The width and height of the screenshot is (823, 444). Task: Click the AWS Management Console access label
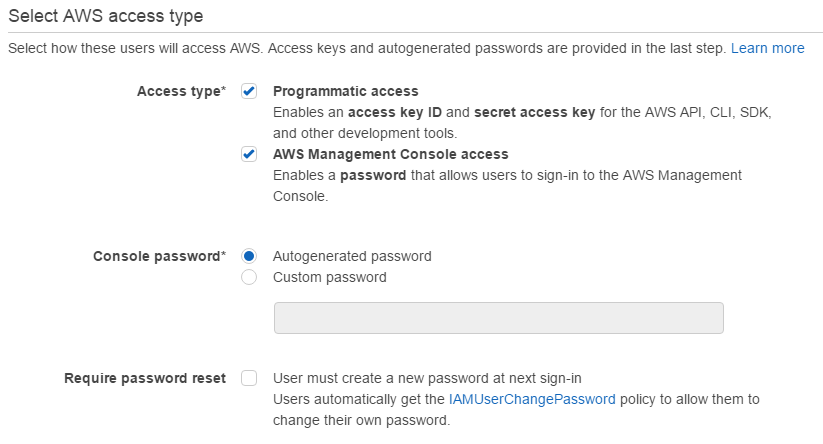[x=391, y=154]
